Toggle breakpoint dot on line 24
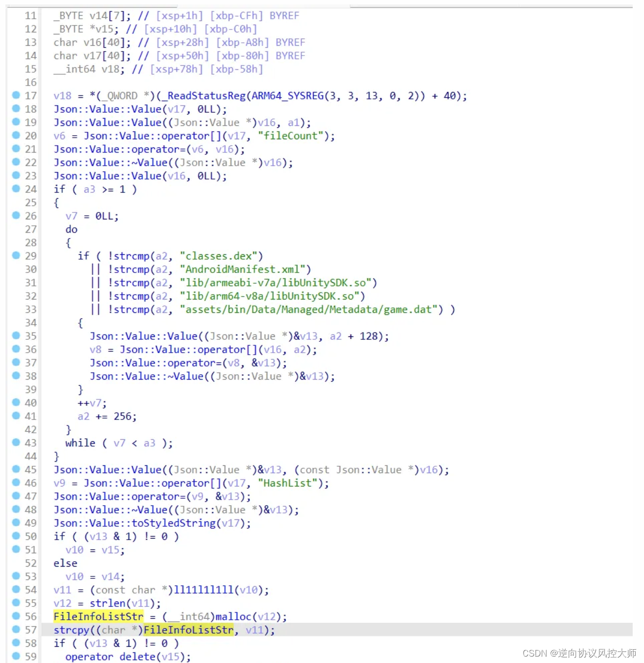This screenshot has height=663, width=644. click(16, 188)
